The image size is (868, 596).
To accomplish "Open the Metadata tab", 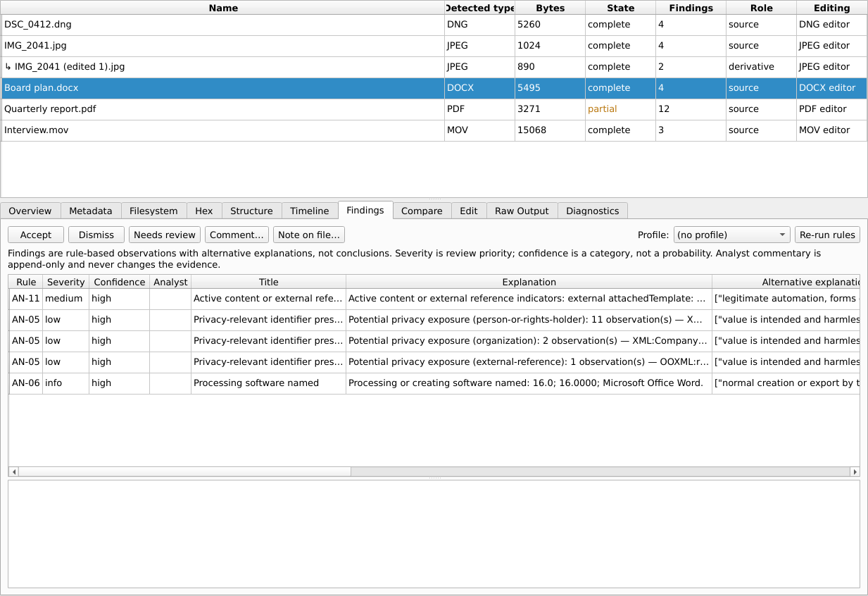I will 91,211.
